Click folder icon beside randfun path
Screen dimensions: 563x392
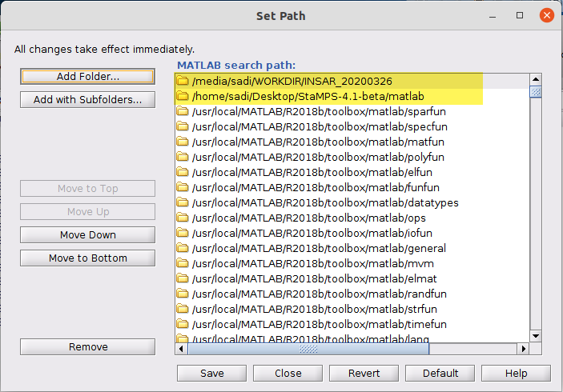tap(183, 294)
